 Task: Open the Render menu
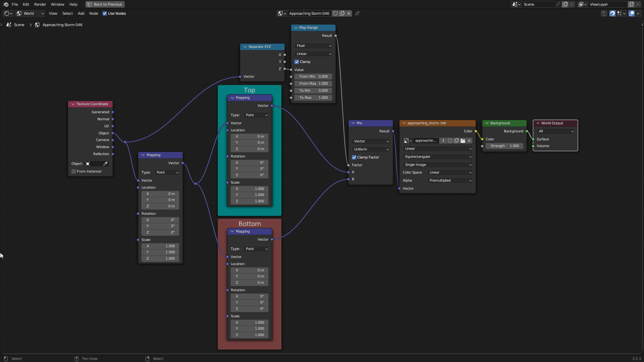point(40,4)
